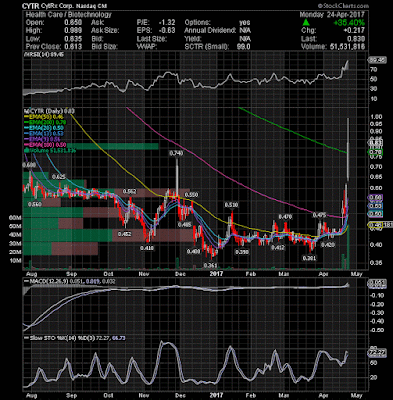Viewport: 393px width, 400px height.
Task: Click the -0.50 label on MACD axis
Action: (x=376, y=330)
